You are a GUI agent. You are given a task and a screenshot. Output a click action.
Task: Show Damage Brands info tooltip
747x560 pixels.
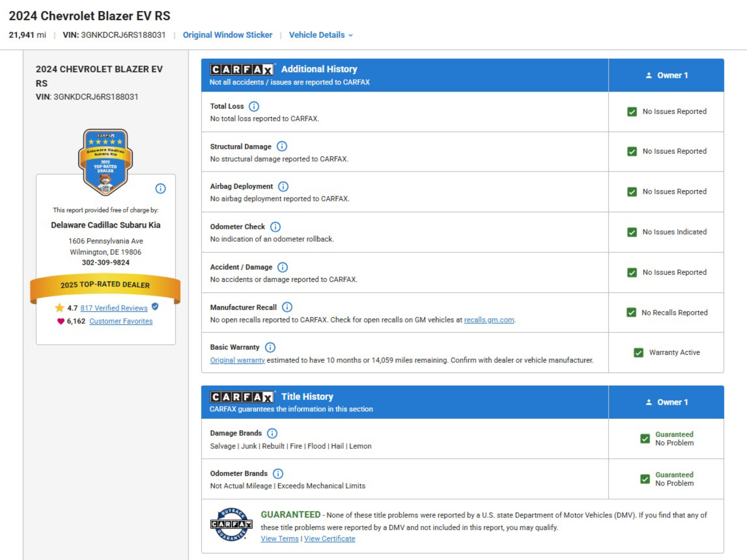(x=272, y=433)
